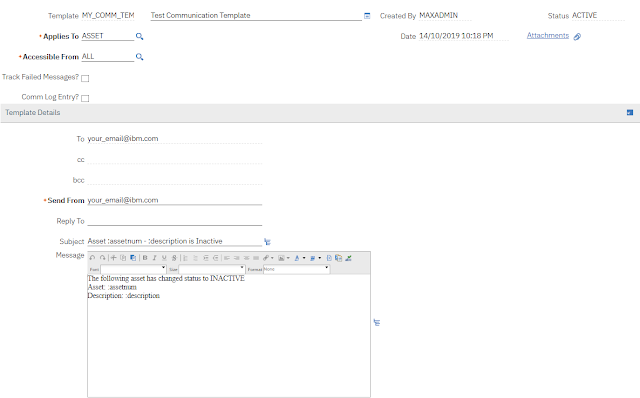Click the Subject field
This screenshot has width=640, height=398.
point(174,241)
